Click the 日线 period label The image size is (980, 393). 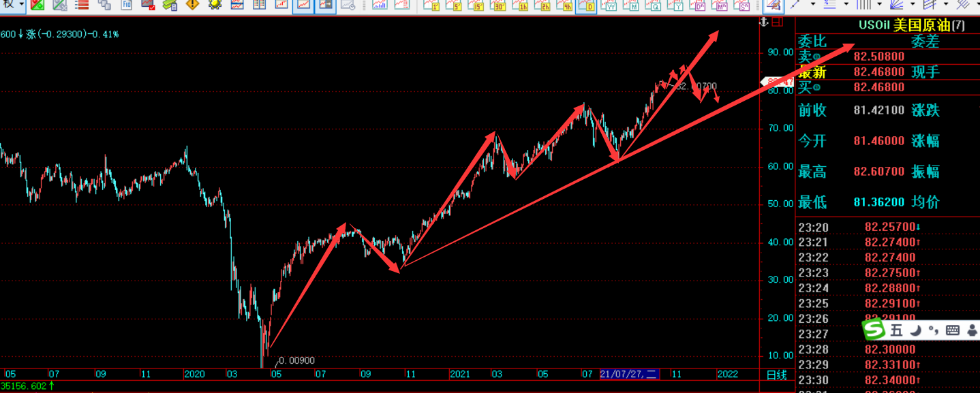click(x=776, y=375)
